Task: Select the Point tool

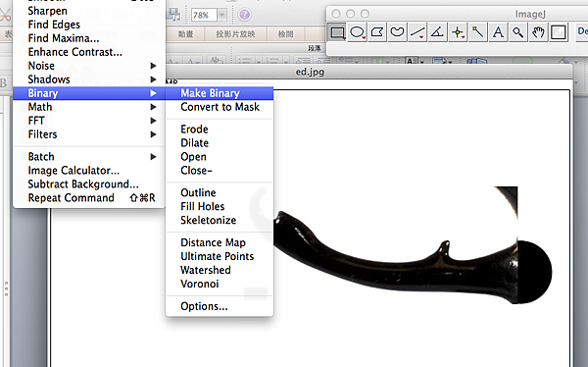Action: pos(458,32)
